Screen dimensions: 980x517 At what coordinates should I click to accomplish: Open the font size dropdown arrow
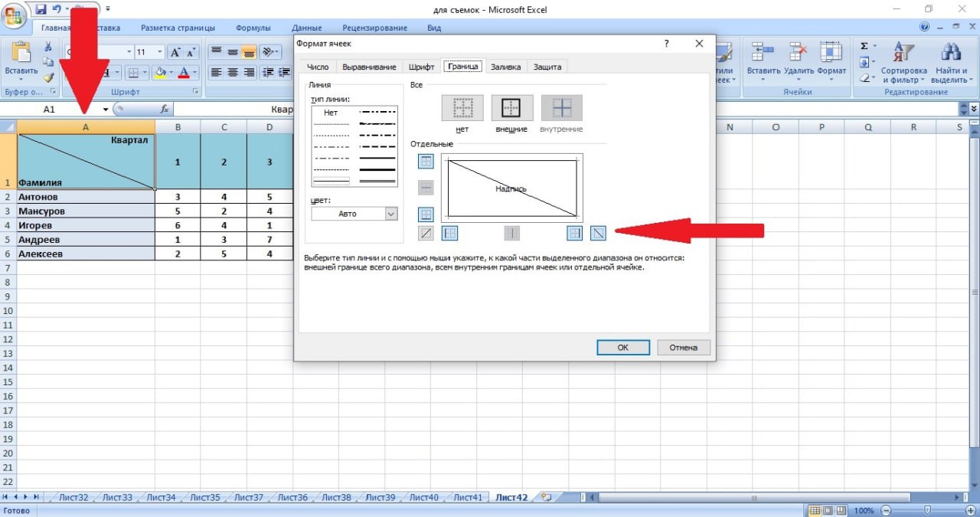pos(160,52)
